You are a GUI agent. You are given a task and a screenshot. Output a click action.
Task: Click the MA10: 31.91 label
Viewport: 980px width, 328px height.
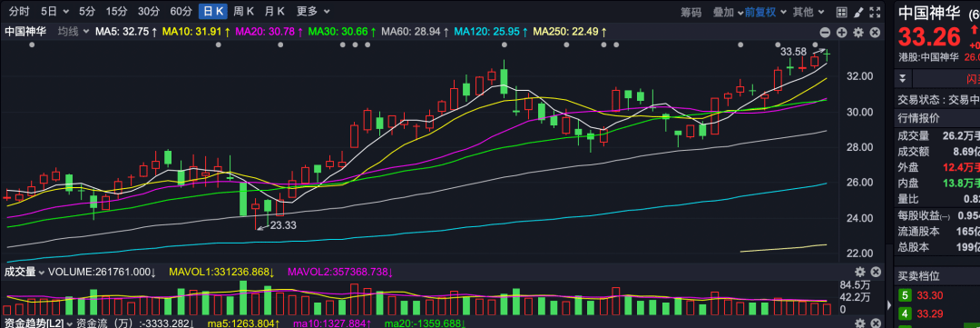[x=196, y=31]
